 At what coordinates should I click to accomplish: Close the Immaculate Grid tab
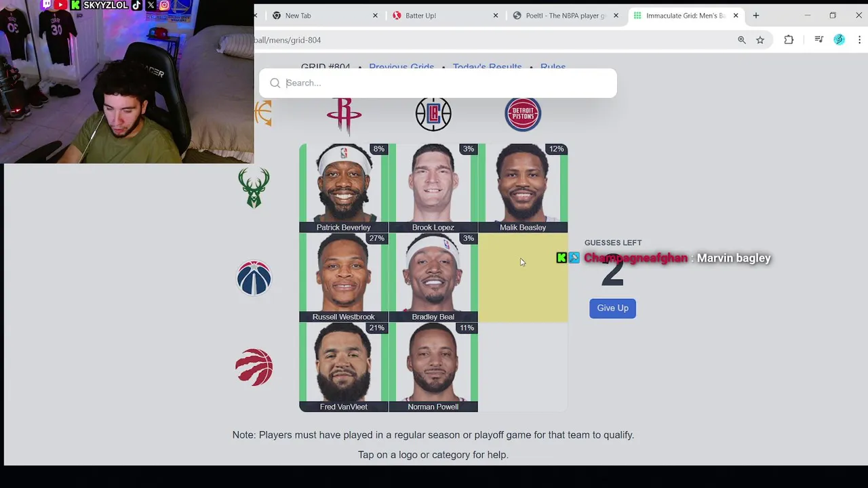736,16
